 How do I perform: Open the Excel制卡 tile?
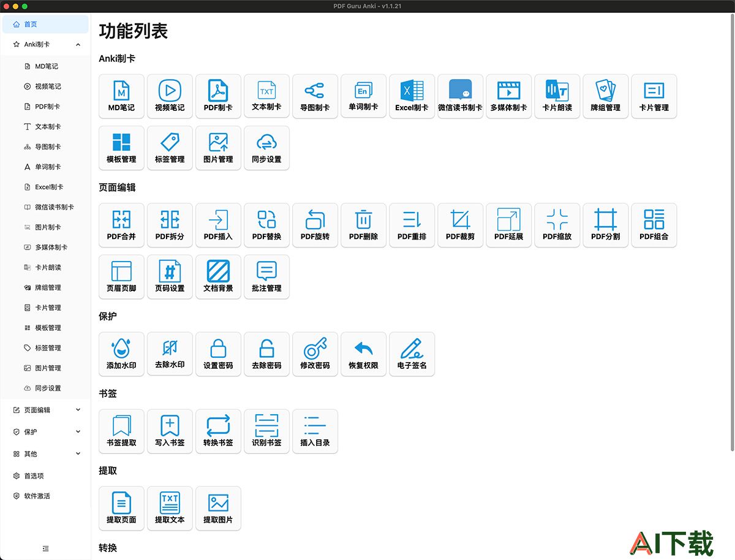click(412, 96)
